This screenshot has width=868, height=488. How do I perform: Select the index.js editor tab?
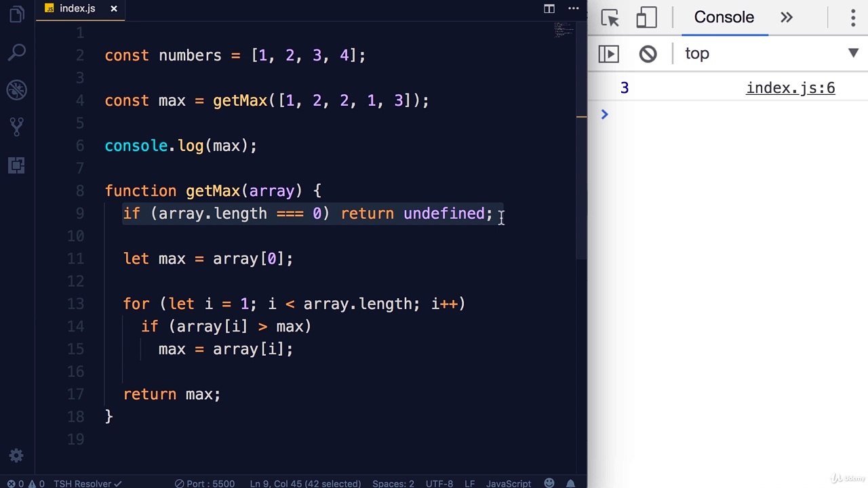pyautogui.click(x=80, y=9)
